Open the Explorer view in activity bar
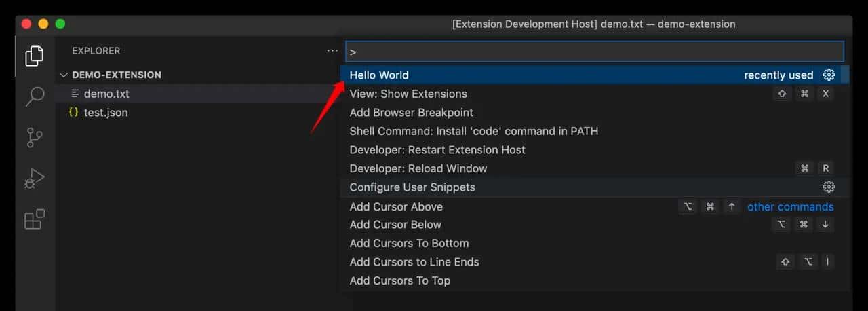Image resolution: width=868 pixels, height=311 pixels. click(x=35, y=56)
